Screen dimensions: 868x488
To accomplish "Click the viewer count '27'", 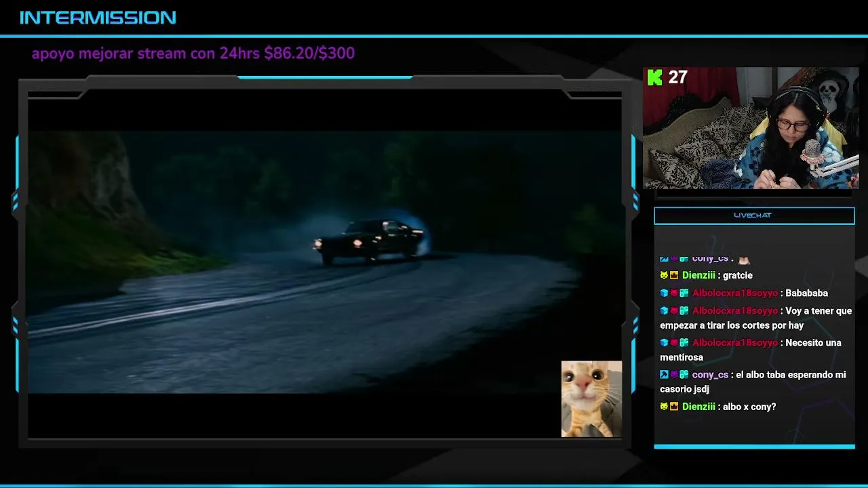I will pos(677,77).
